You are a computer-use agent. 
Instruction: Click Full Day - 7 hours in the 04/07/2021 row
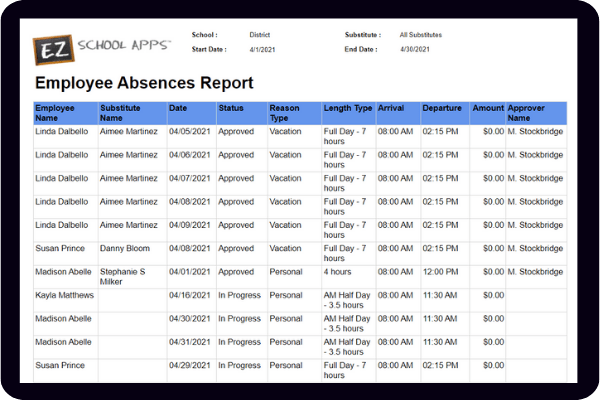pos(345,183)
